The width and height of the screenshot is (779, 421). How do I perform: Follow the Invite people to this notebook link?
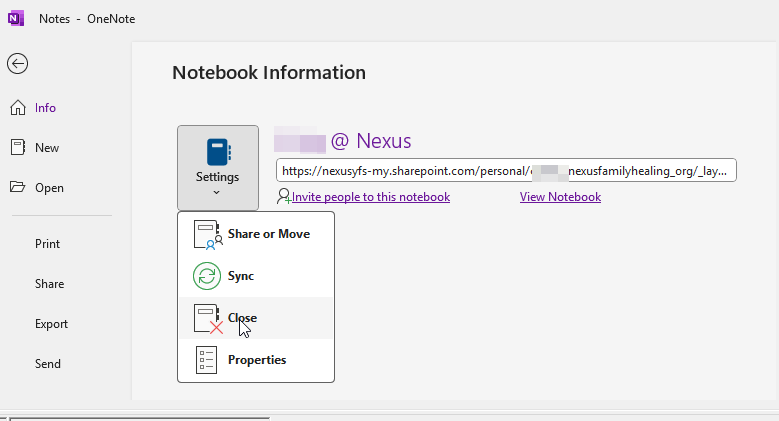point(371,197)
